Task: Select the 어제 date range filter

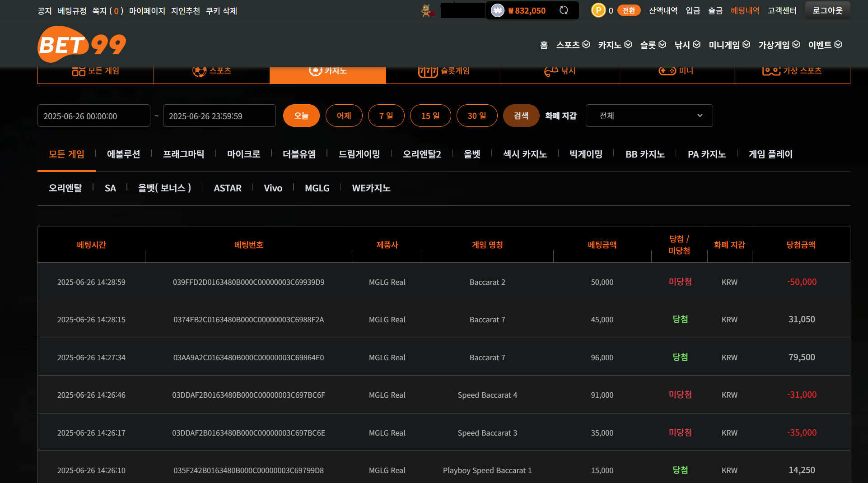Action: [344, 116]
